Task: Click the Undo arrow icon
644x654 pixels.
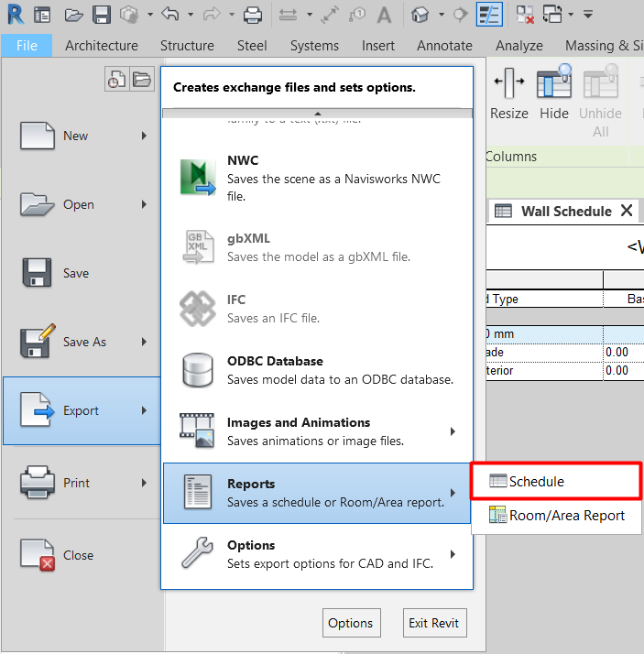Action: (x=170, y=14)
